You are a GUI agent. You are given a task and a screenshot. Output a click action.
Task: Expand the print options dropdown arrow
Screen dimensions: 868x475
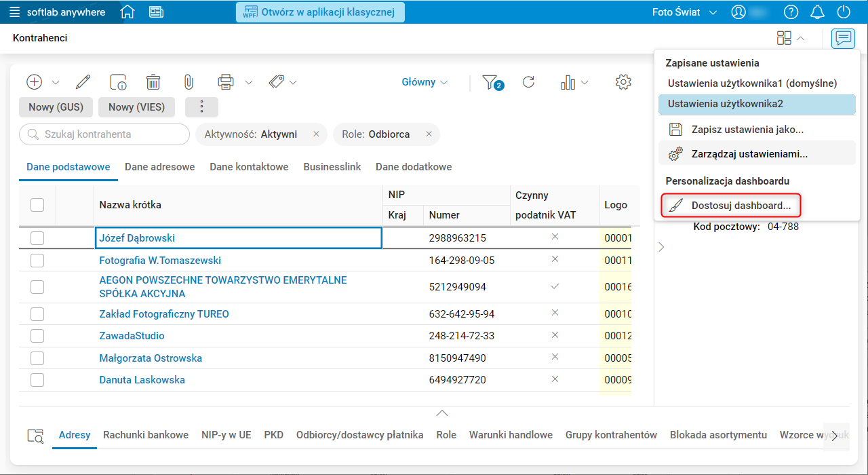click(x=249, y=83)
